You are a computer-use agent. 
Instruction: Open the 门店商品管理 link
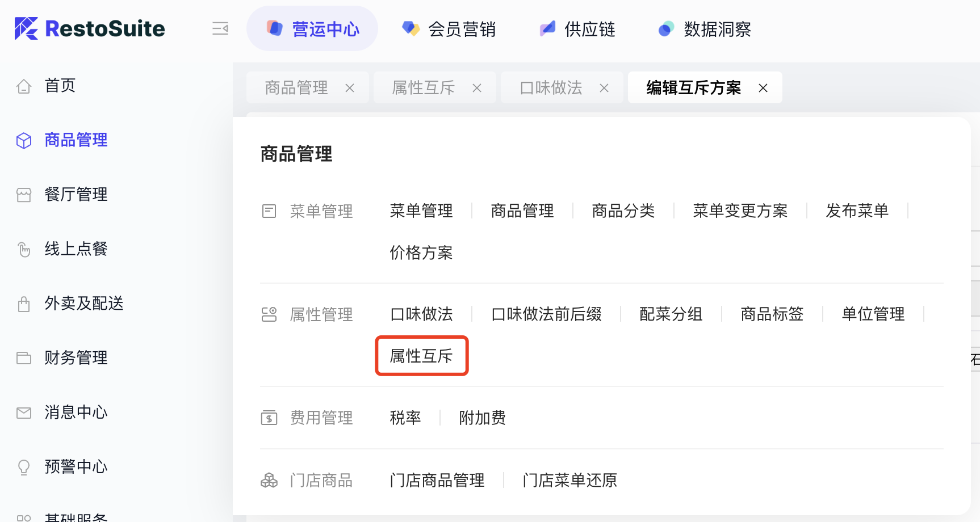[437, 481]
